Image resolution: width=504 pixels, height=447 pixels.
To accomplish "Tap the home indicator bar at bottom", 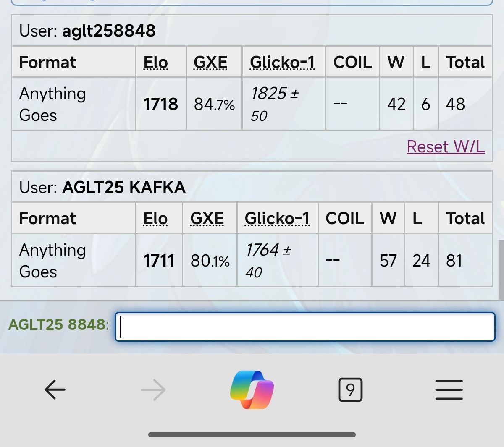I will [x=252, y=435].
